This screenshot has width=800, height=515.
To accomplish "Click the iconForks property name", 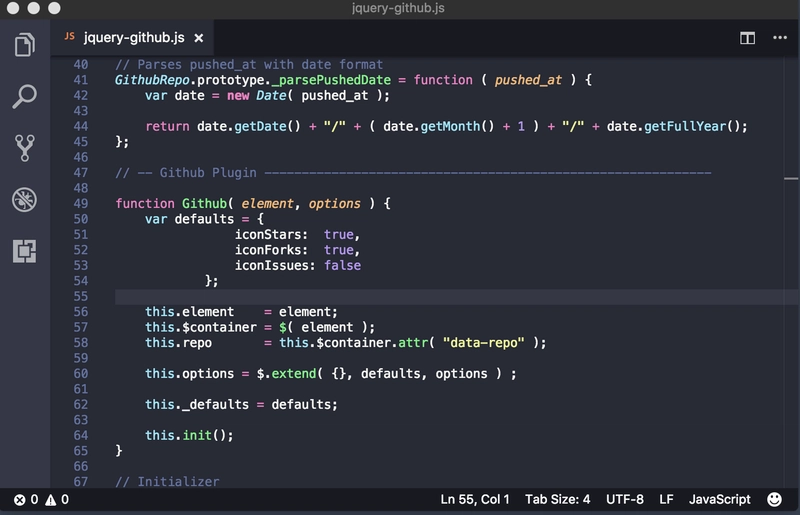I will click(x=268, y=250).
